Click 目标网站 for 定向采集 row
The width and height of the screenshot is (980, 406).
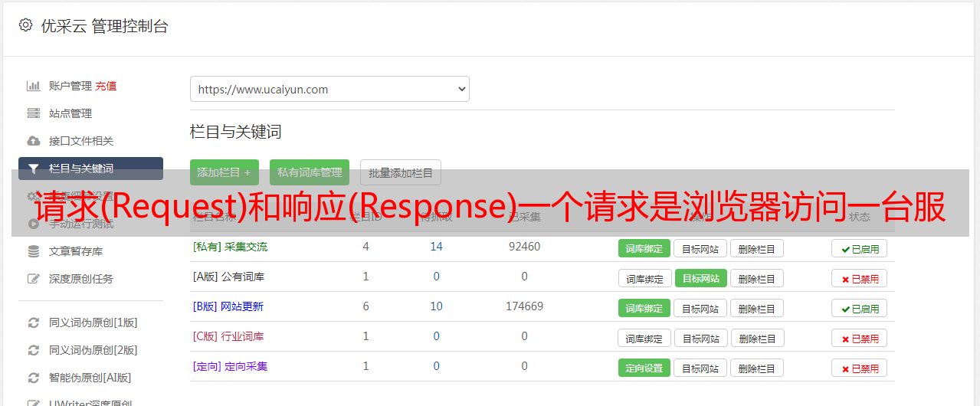700,368
